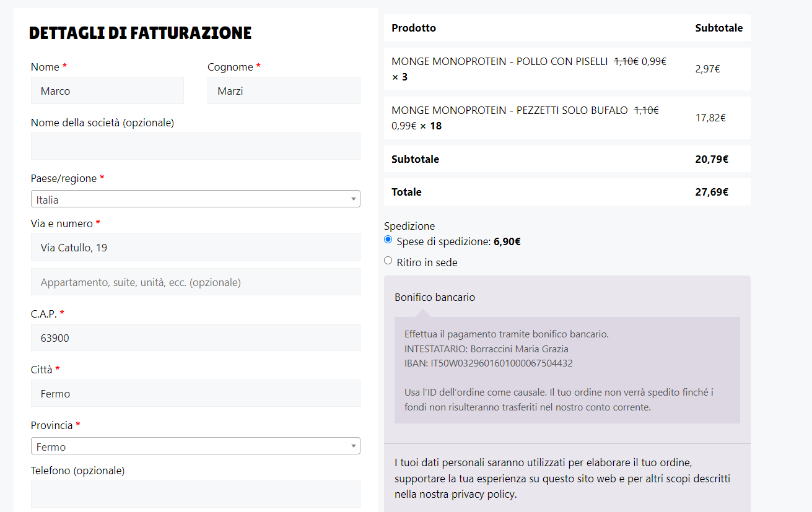This screenshot has height=512, width=812.
Task: Edit the C.A.P. field with 63900
Action: [195, 337]
